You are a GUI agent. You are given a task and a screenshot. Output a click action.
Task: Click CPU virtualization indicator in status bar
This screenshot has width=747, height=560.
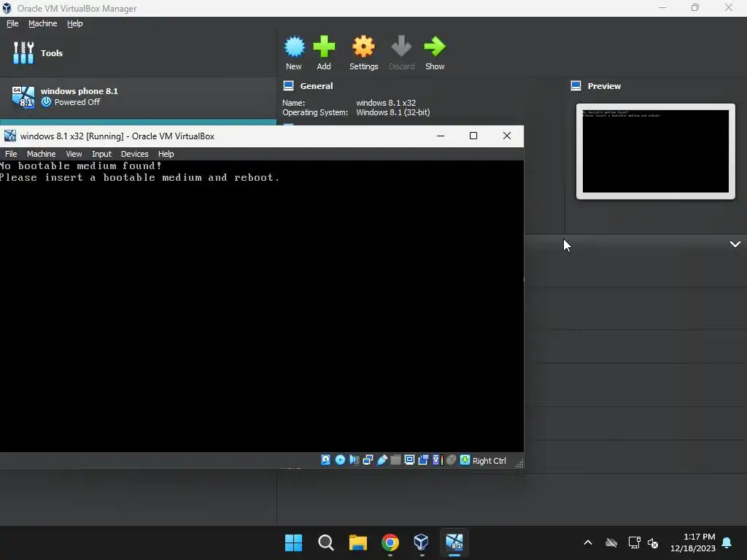coord(437,460)
